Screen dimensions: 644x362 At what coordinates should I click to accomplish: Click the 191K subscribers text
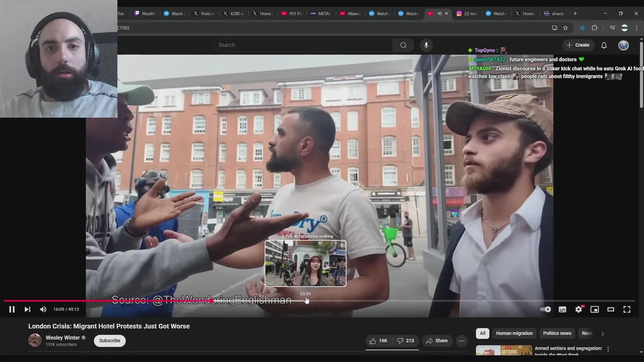61,344
